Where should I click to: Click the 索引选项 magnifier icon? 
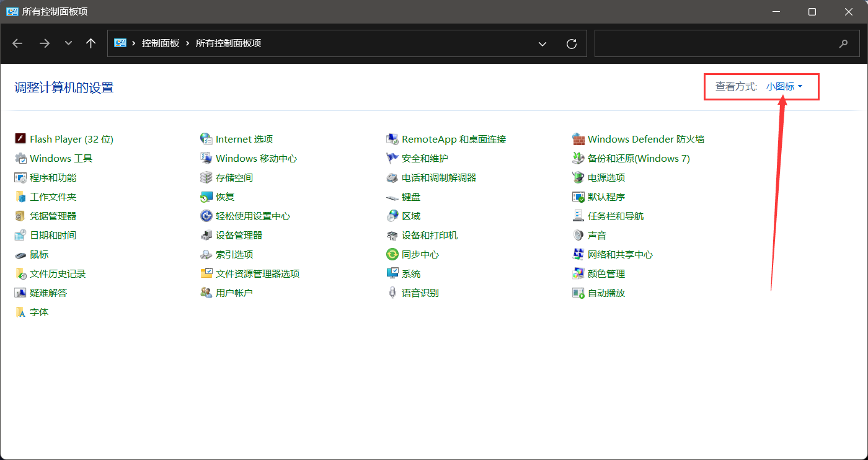(x=206, y=254)
